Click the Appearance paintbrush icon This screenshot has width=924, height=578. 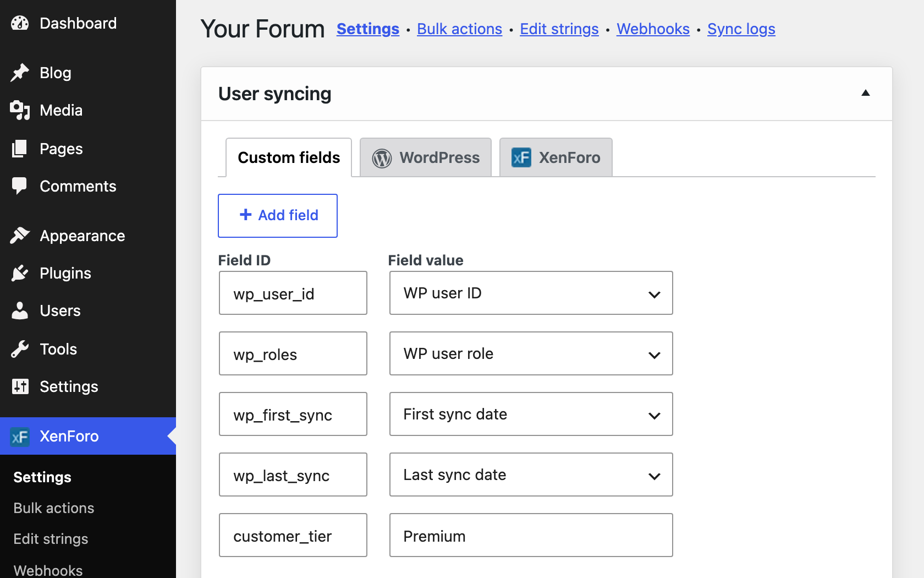(x=20, y=236)
